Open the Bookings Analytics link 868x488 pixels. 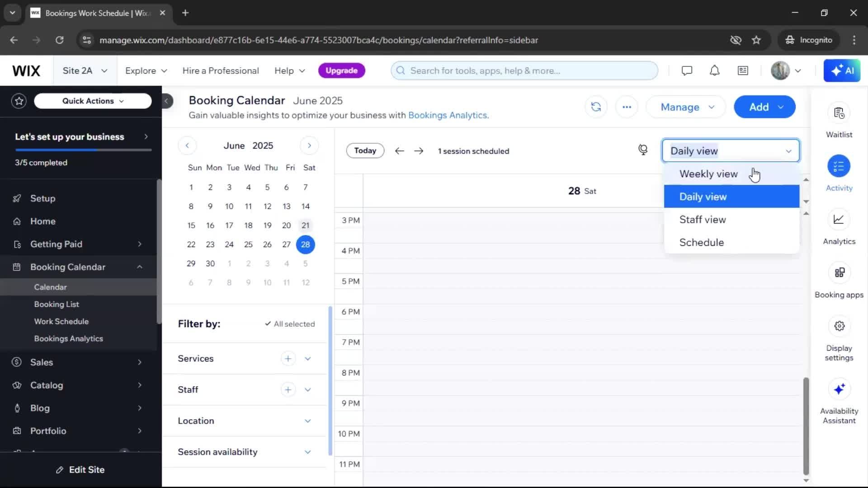[448, 115]
